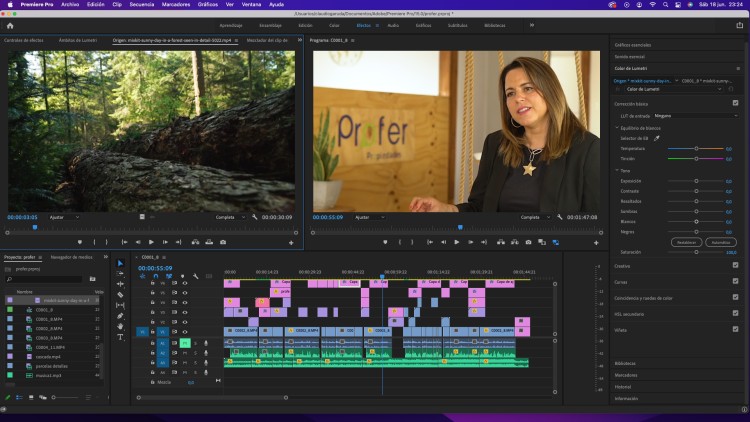Play the Source monitor clip

click(x=151, y=242)
